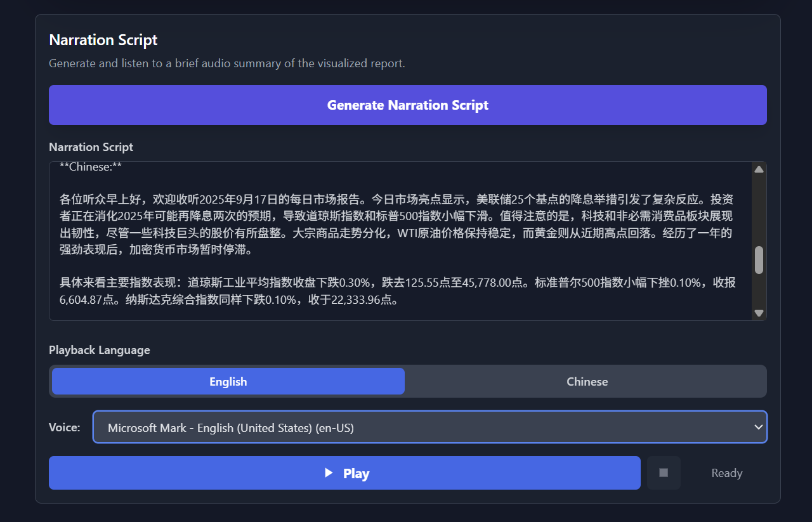Image resolution: width=812 pixels, height=522 pixels.
Task: Click the script scrollbar up arrow
Action: click(759, 169)
